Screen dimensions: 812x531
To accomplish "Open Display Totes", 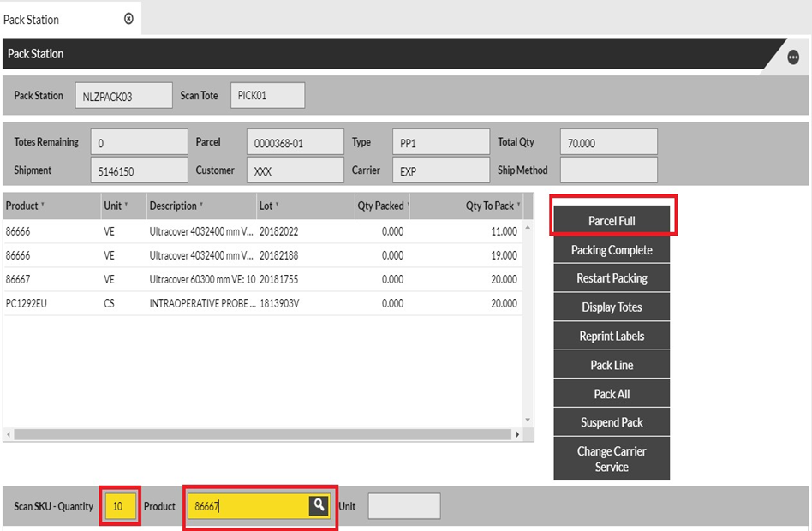I will 612,307.
